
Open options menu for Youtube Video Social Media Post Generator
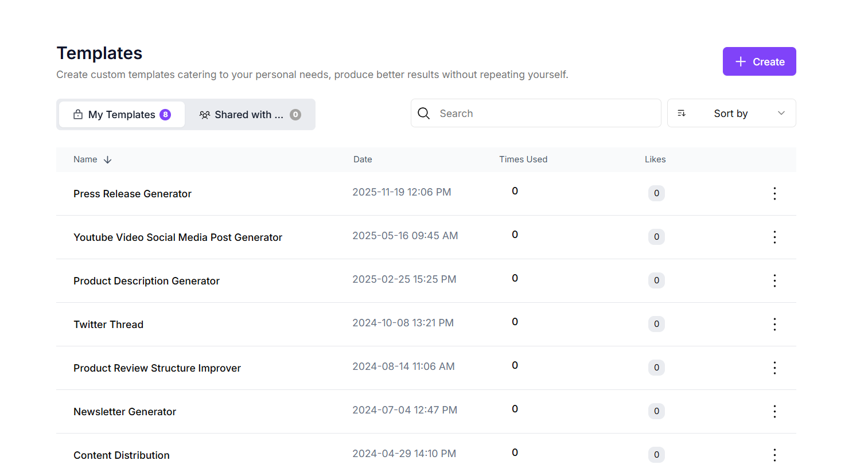[774, 237]
